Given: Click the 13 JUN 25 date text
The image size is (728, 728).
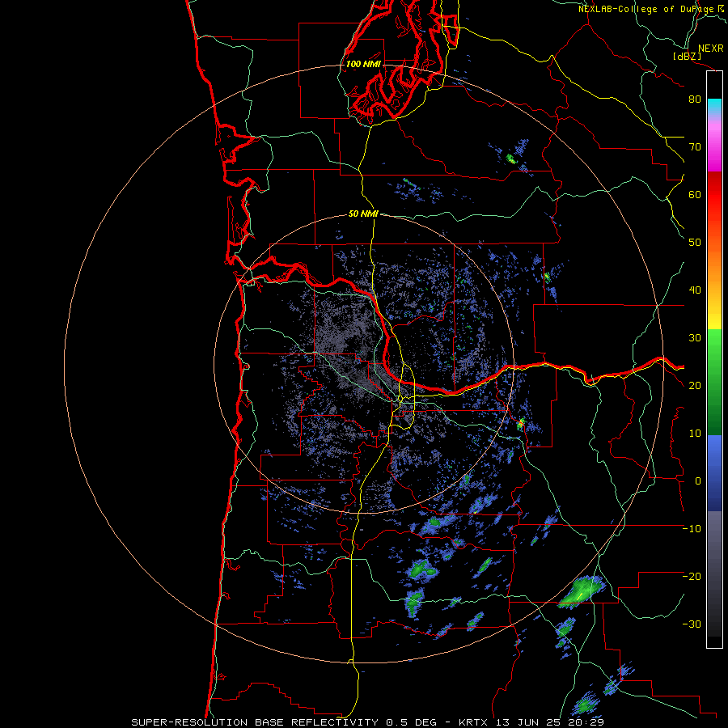Looking at the screenshot, I should (x=529, y=722).
